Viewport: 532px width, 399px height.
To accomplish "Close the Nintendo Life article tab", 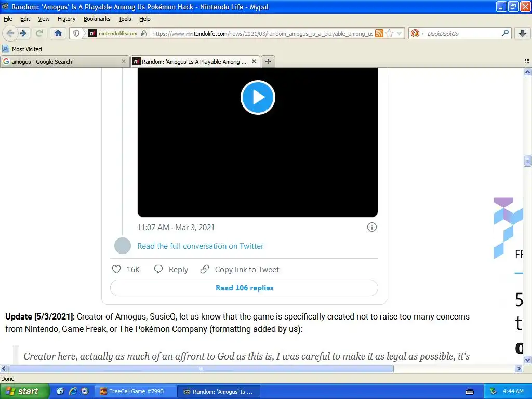I will click(254, 61).
